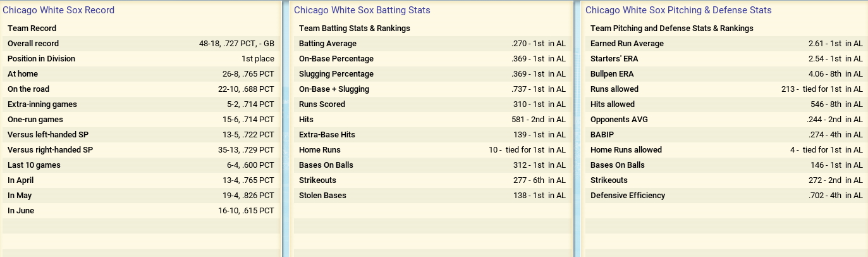Open Chicago White Sox Pitching & Defense Stats header
Screen dimensions: 868x257
coord(678,10)
